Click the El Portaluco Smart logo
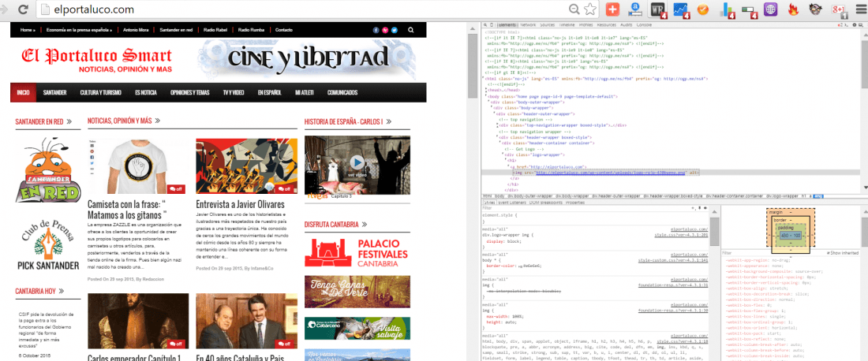The height and width of the screenshot is (361, 868). (97, 60)
